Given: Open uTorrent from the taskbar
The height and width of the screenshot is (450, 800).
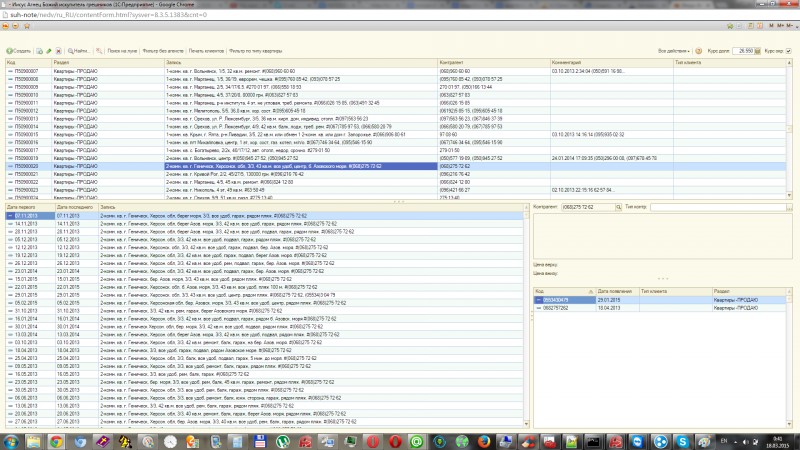Looking at the screenshot, I should pyautogui.click(x=282, y=441).
